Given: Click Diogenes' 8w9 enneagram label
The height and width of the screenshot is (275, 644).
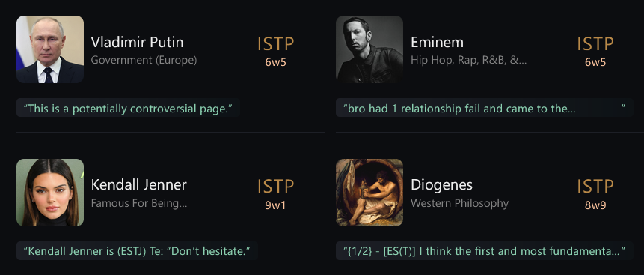Looking at the screenshot, I should (x=595, y=205).
